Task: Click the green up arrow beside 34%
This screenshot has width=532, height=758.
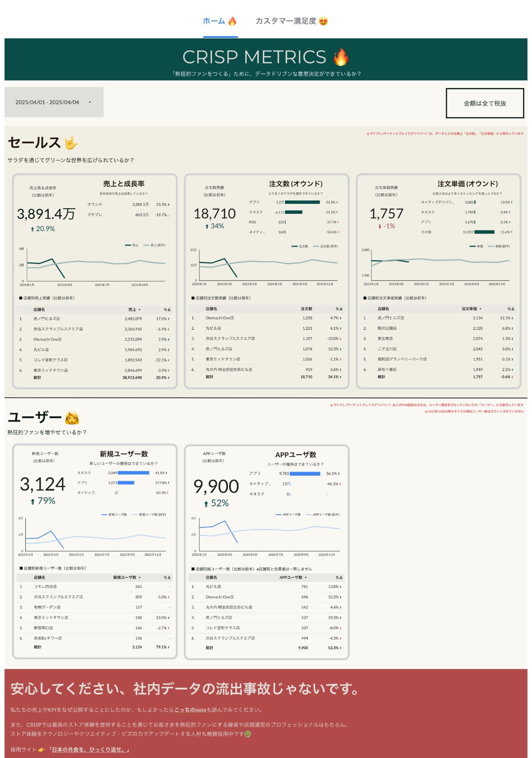Action: coord(207,227)
